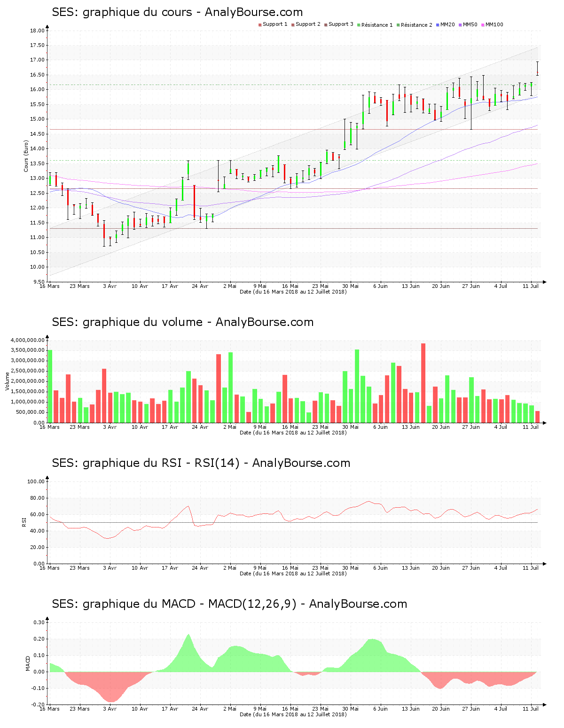The width and height of the screenshot is (564, 728).
Task: Select the 'Résistance 2' legend label
Action: click(416, 25)
